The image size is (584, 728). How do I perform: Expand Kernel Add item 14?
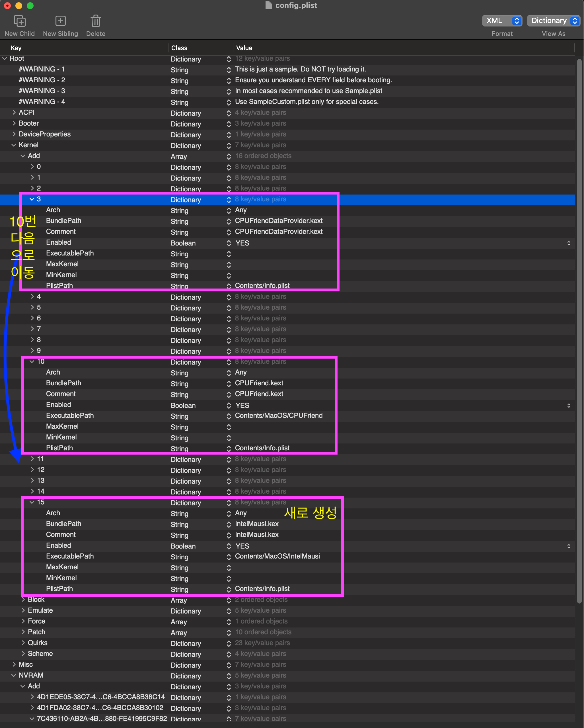pos(32,491)
